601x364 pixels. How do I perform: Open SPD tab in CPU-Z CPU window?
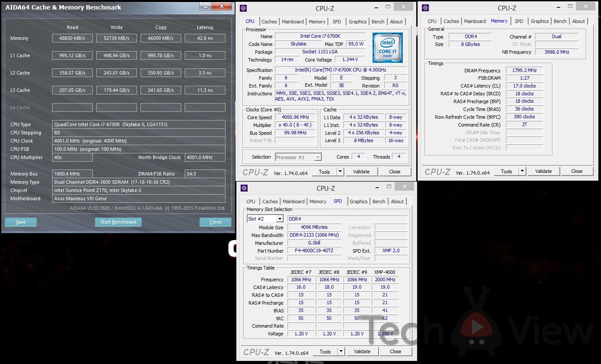pos(337,22)
